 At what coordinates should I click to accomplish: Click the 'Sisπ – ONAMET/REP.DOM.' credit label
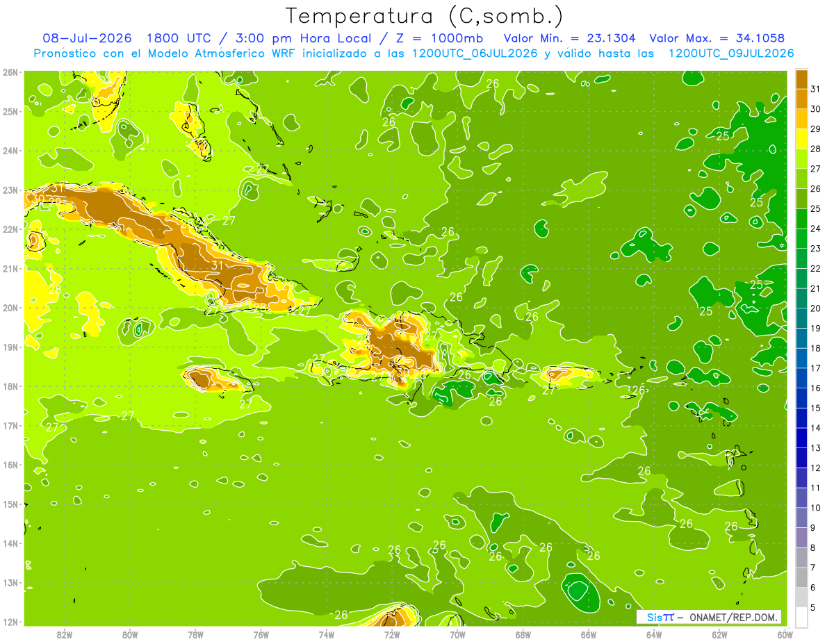coord(709,617)
